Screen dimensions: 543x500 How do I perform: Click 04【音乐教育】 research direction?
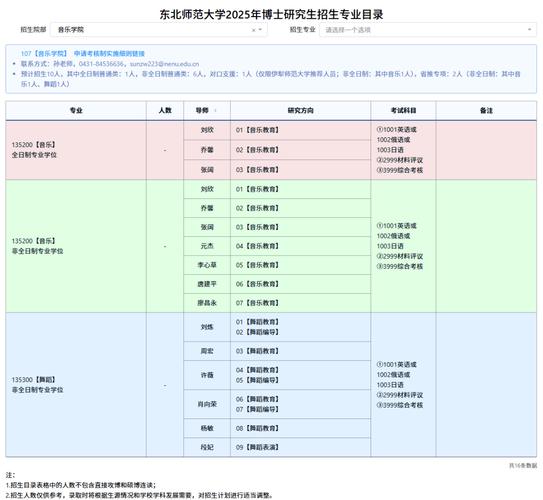(257, 246)
